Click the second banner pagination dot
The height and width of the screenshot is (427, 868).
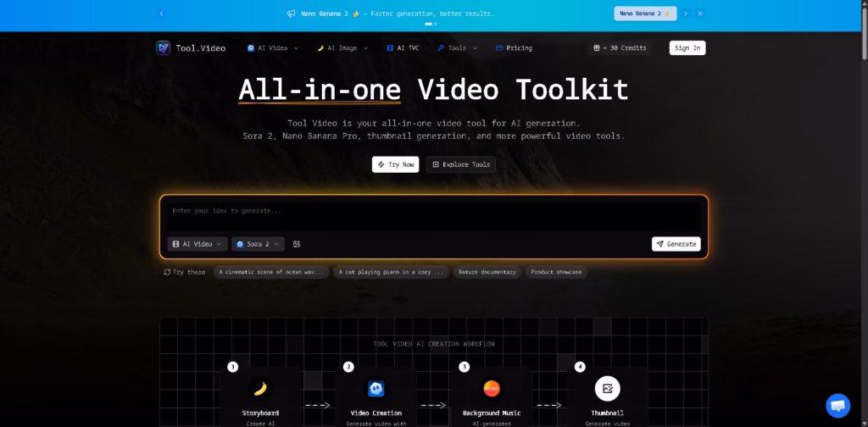436,25
